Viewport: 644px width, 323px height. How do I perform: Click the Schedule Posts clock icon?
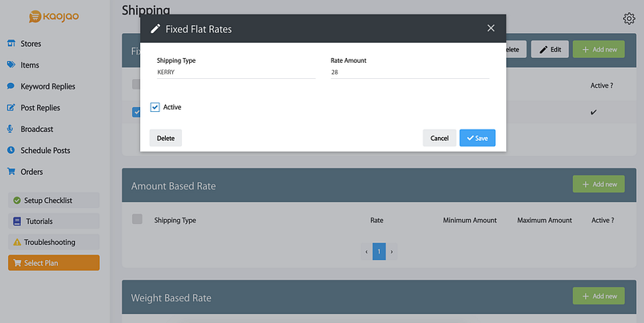point(11,151)
